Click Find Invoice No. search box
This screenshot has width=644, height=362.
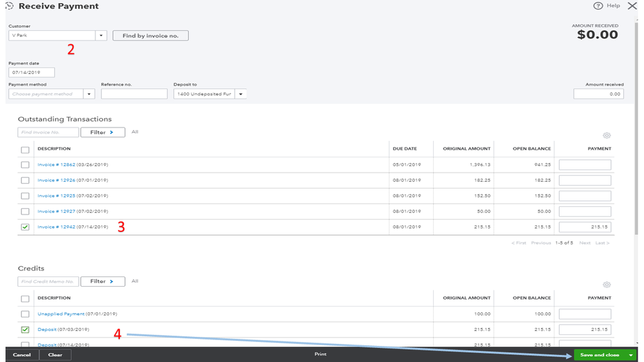48,132
